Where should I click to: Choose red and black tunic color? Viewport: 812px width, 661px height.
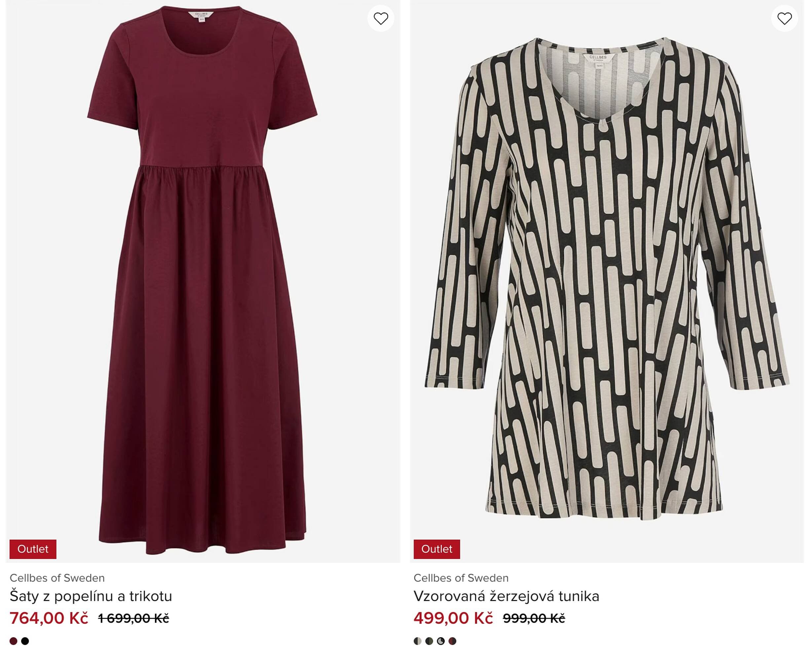coord(453,641)
